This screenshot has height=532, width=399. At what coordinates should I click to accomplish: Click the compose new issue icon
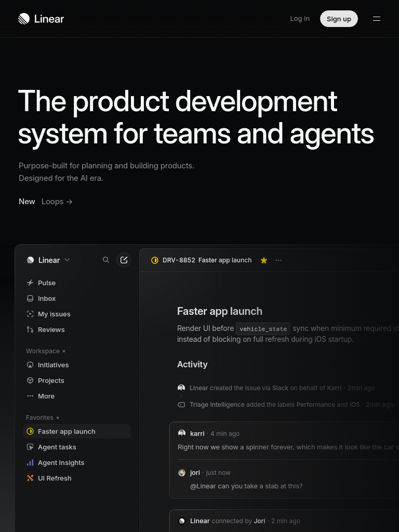[124, 260]
